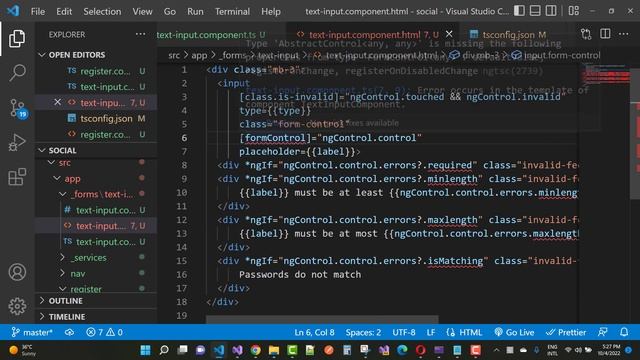Open the Windows Start button
Screen dimensions: 640x360
(x=145, y=350)
